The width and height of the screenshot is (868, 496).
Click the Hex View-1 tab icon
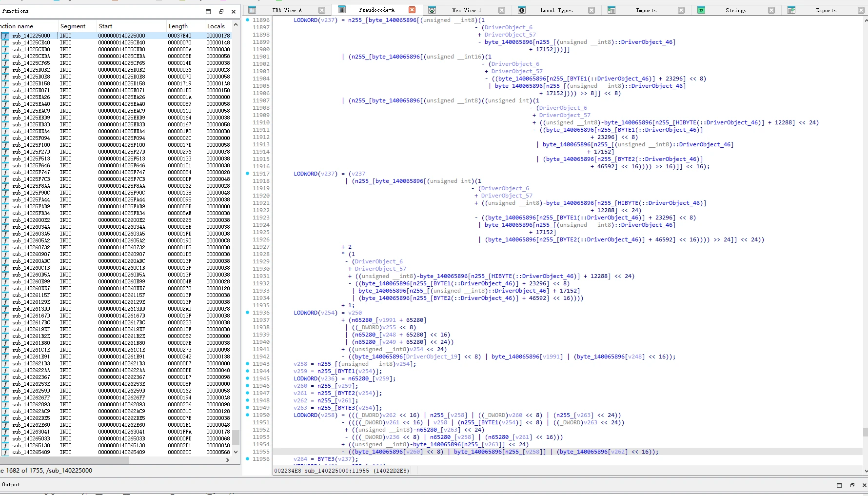432,10
